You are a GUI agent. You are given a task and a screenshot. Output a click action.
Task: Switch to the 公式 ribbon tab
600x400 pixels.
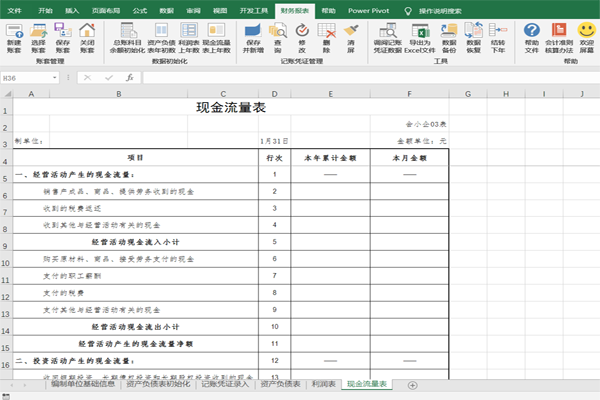point(140,11)
